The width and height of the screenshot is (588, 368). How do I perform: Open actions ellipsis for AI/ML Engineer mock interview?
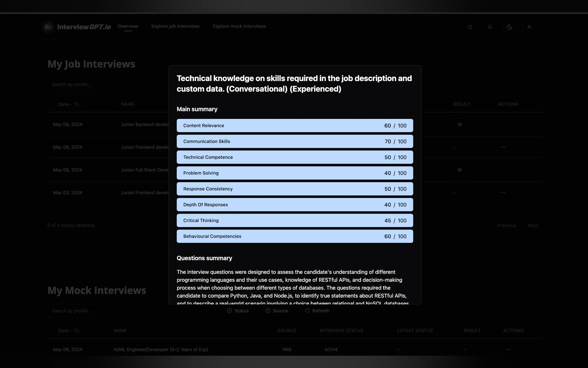coord(508,349)
